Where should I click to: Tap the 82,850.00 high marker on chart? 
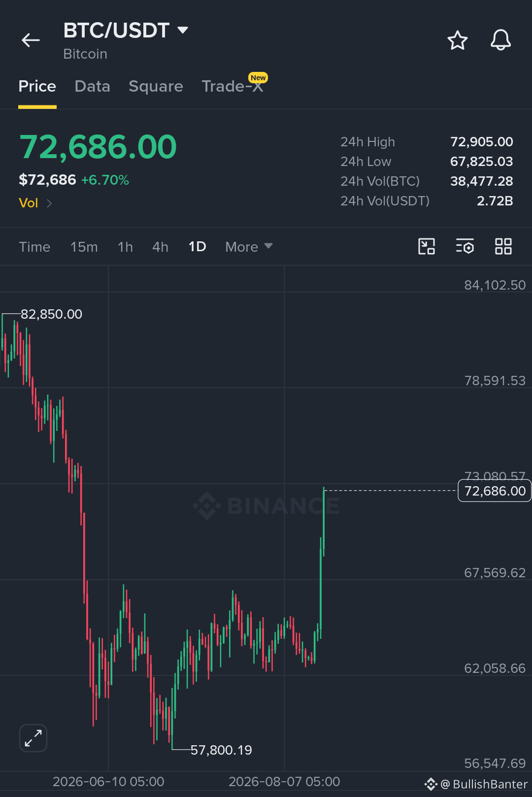pos(51,314)
